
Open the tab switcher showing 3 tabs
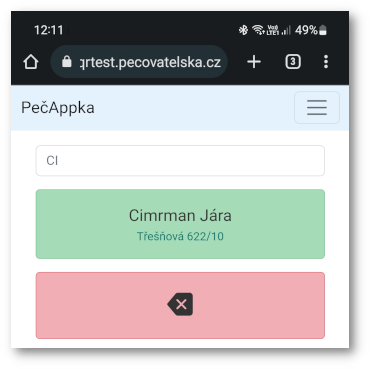293,62
